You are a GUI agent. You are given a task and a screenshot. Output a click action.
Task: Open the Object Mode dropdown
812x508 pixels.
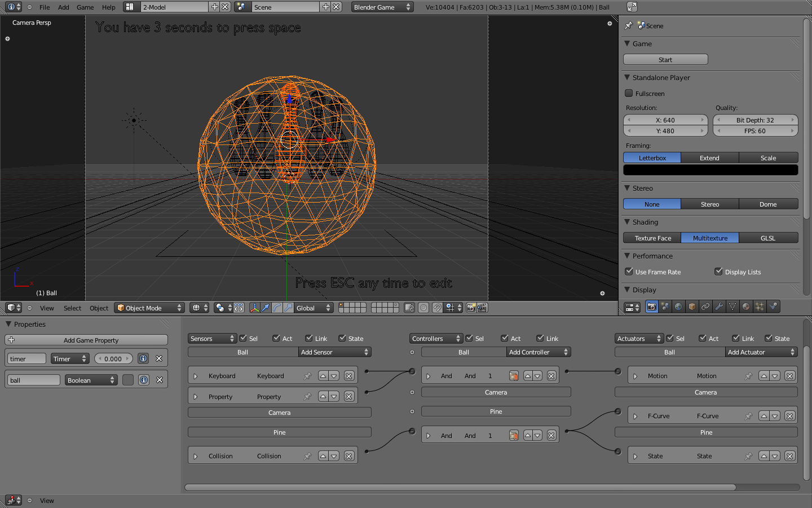click(149, 308)
